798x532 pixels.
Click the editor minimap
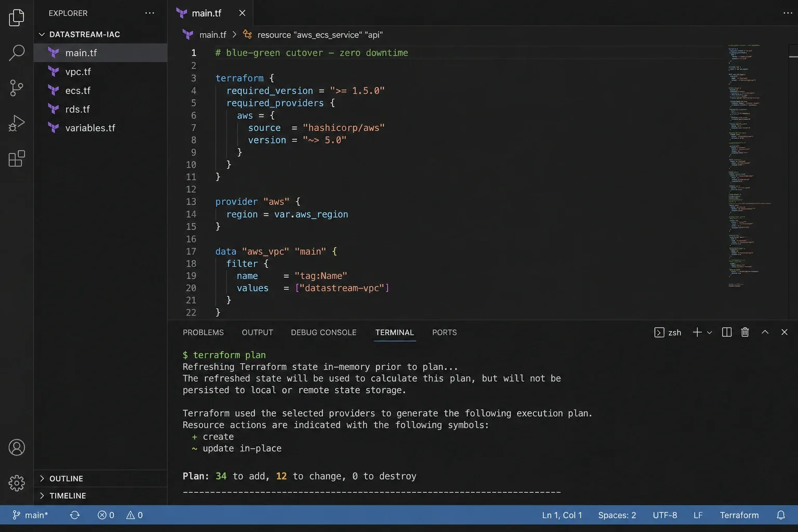749,165
